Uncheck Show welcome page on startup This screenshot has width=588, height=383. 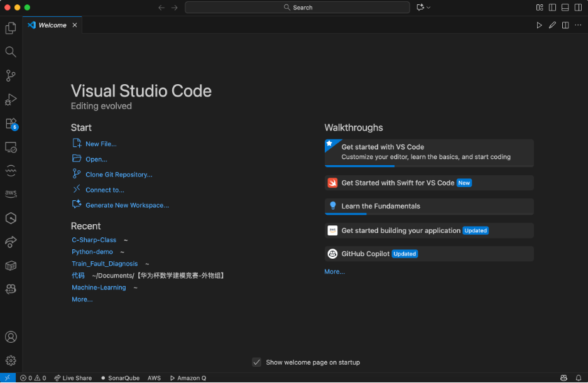point(256,362)
